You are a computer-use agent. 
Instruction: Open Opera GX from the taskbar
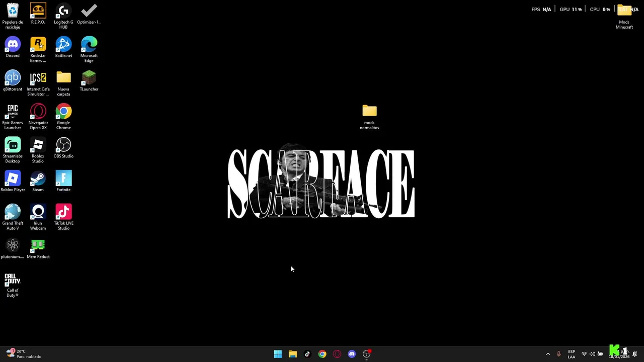tap(337, 354)
